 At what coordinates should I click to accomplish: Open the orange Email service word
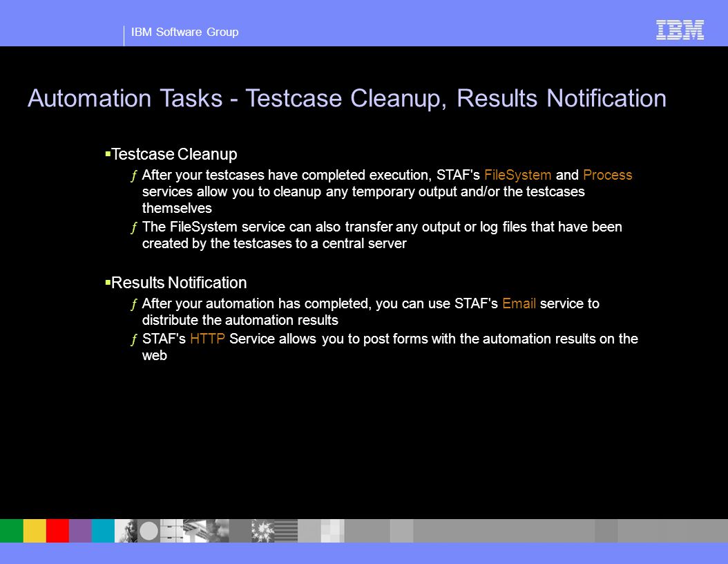point(519,303)
